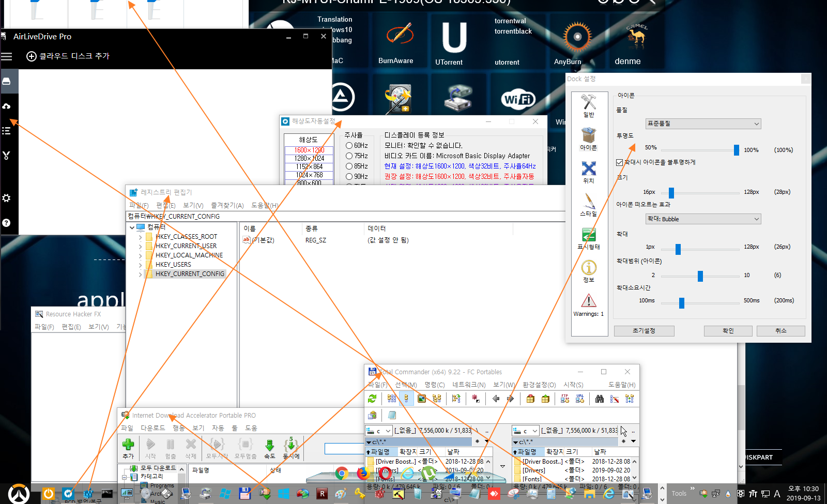Open the AirLiveDrive help question mark icon

[6, 223]
